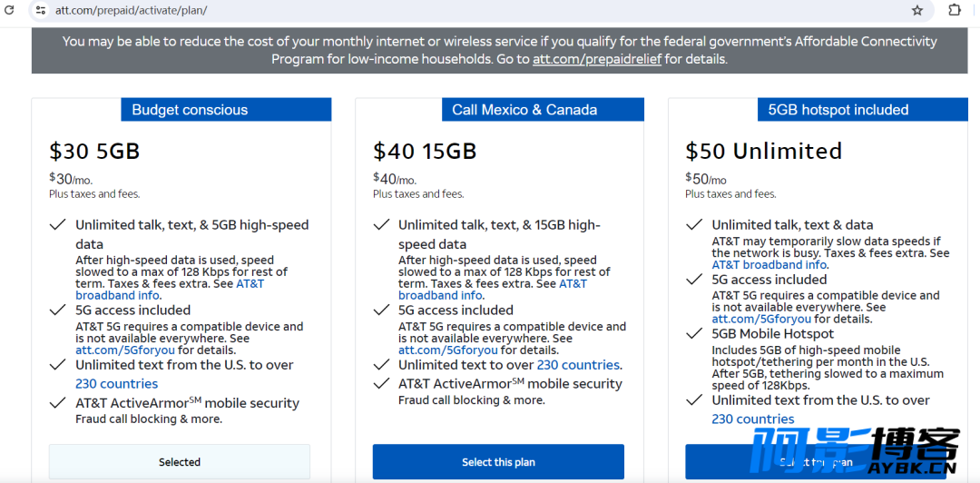
Task: Reload the page with the refresh icon
Action: pos(9,10)
